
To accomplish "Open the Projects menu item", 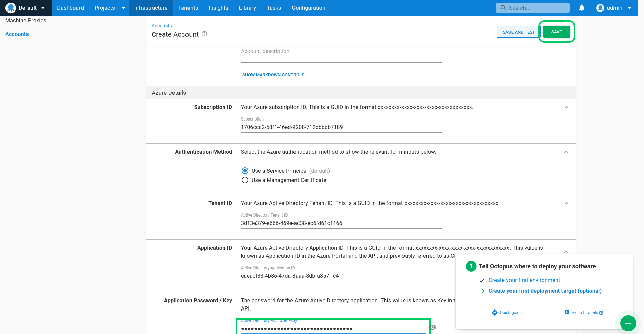I will [x=105, y=8].
